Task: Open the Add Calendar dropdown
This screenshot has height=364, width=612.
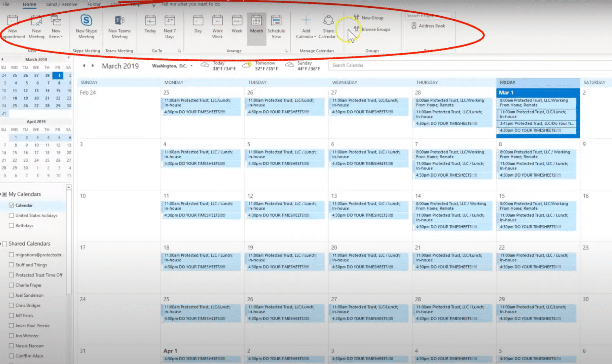Action: (306, 27)
